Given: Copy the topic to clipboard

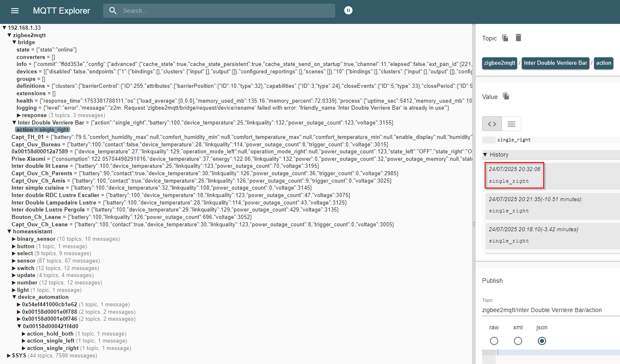Looking at the screenshot, I should coord(505,38).
